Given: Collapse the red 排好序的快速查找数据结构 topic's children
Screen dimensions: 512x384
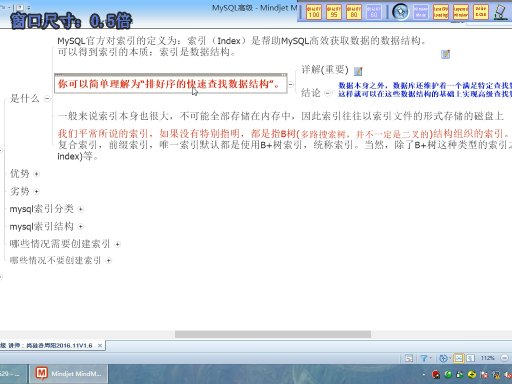Looking at the screenshot, I should 291,85.
